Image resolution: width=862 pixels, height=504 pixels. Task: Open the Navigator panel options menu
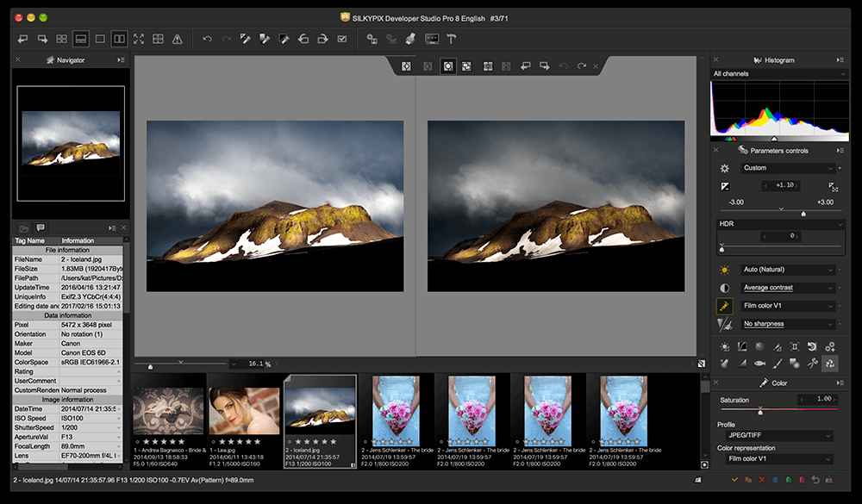(x=120, y=59)
